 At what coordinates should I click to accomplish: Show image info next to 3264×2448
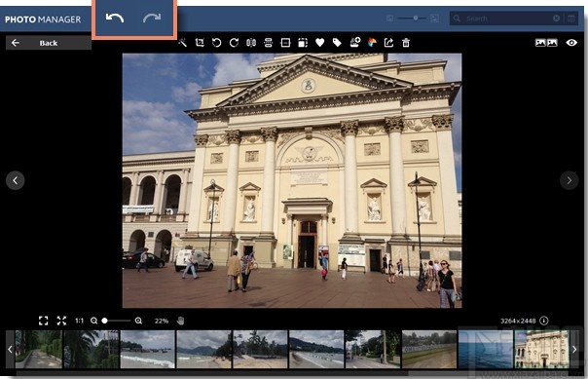point(544,321)
